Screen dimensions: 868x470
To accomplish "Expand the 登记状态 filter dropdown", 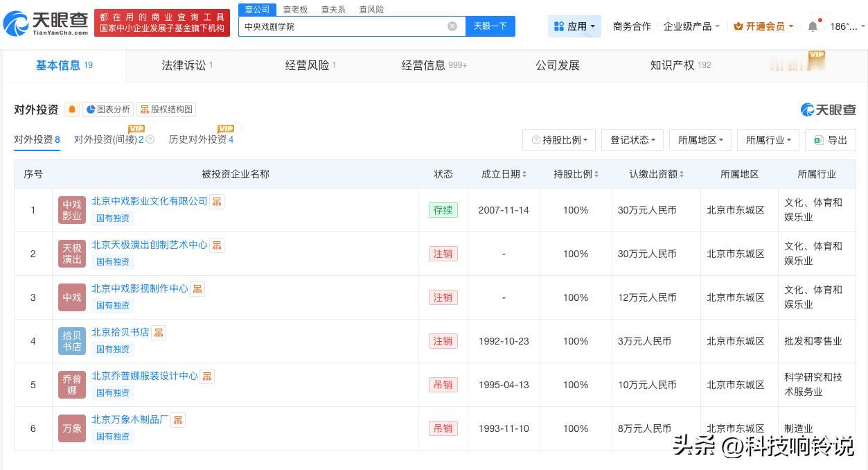I will tap(632, 140).
